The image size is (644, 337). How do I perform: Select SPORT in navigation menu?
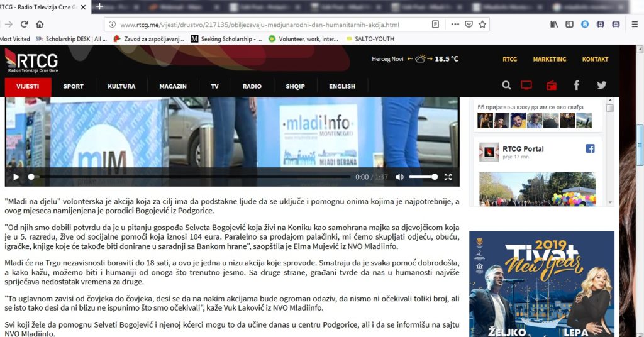(x=73, y=86)
